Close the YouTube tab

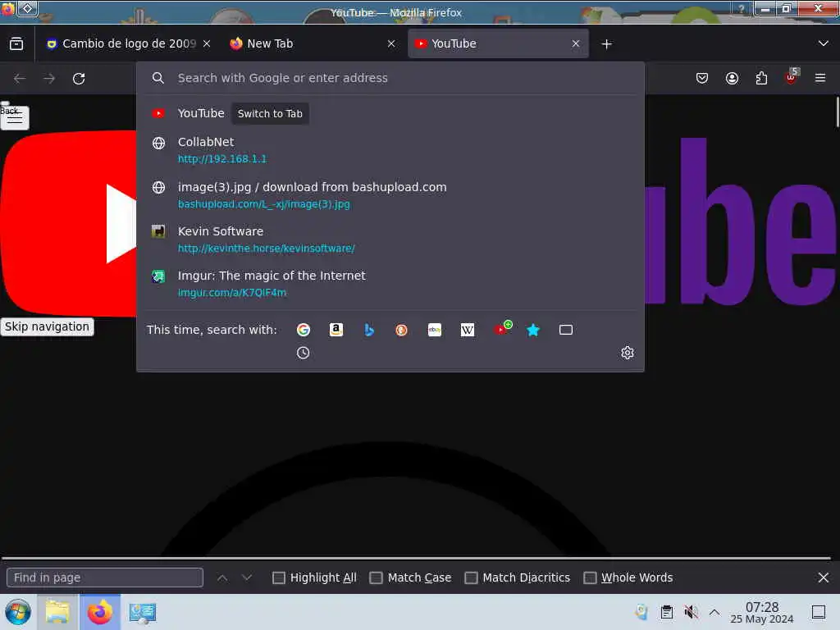(x=576, y=43)
